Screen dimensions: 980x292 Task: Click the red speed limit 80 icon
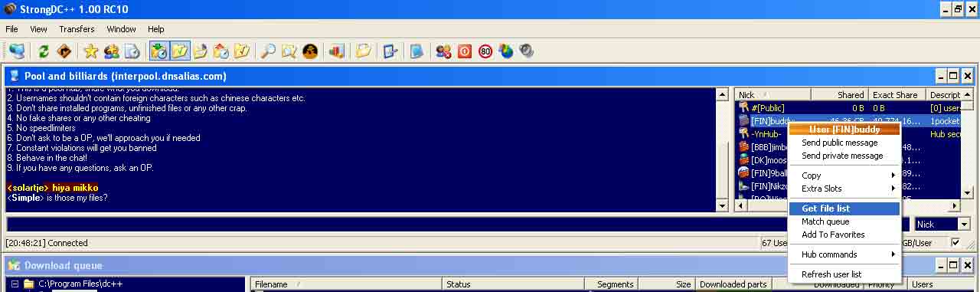[x=485, y=51]
